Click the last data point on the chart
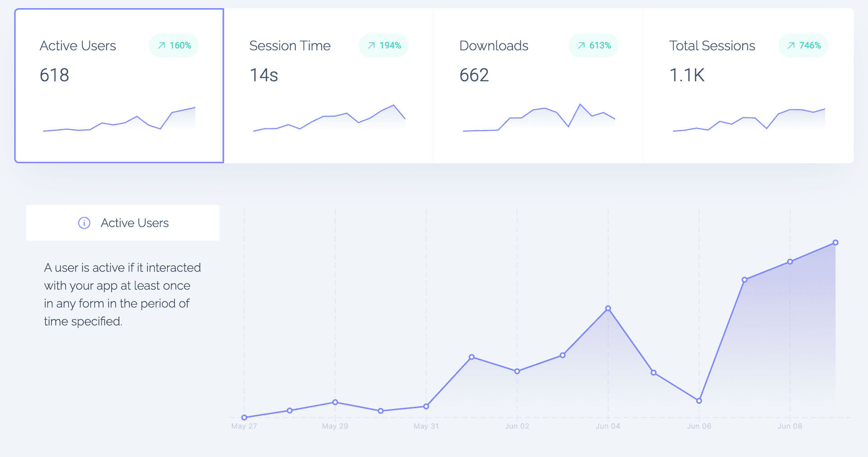The image size is (868, 457). (835, 243)
